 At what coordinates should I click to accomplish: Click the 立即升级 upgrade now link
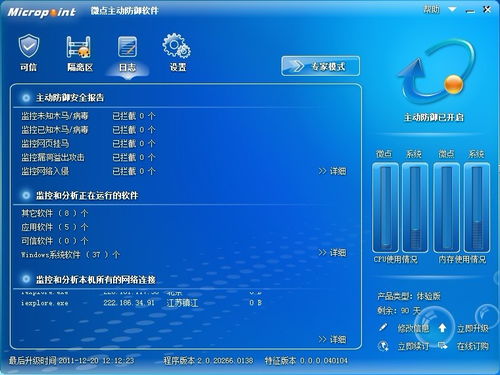pyautogui.click(x=472, y=329)
